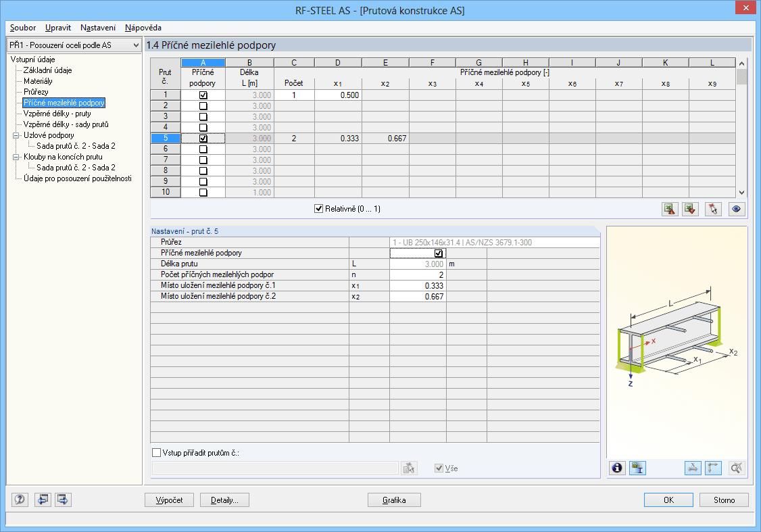The image size is (761, 532).
Task: Click the Excel export icon below the table
Action: [670, 209]
